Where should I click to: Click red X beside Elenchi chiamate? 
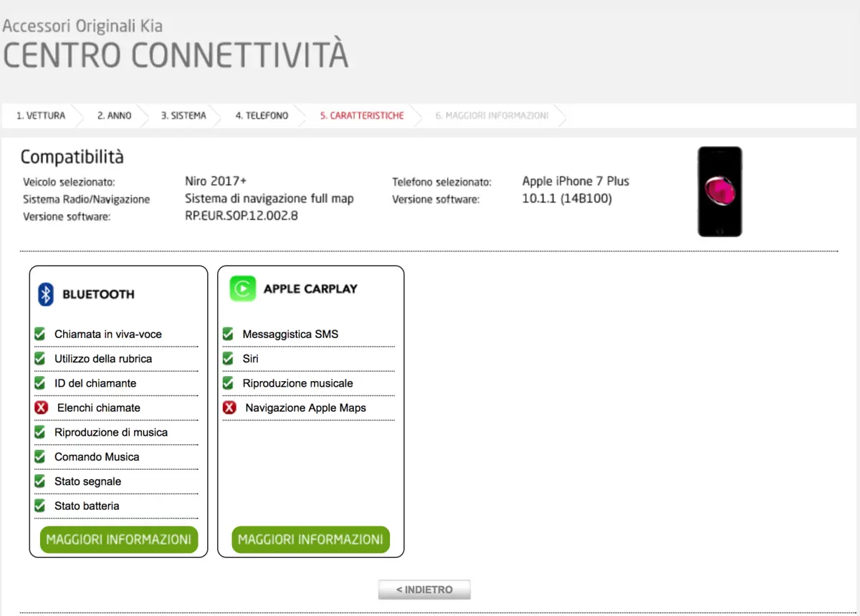tap(41, 408)
